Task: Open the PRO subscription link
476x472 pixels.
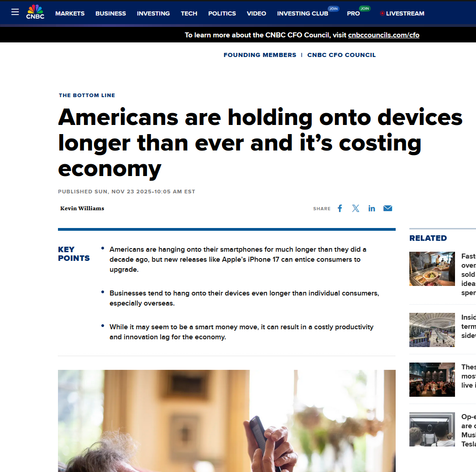Action: pyautogui.click(x=353, y=14)
